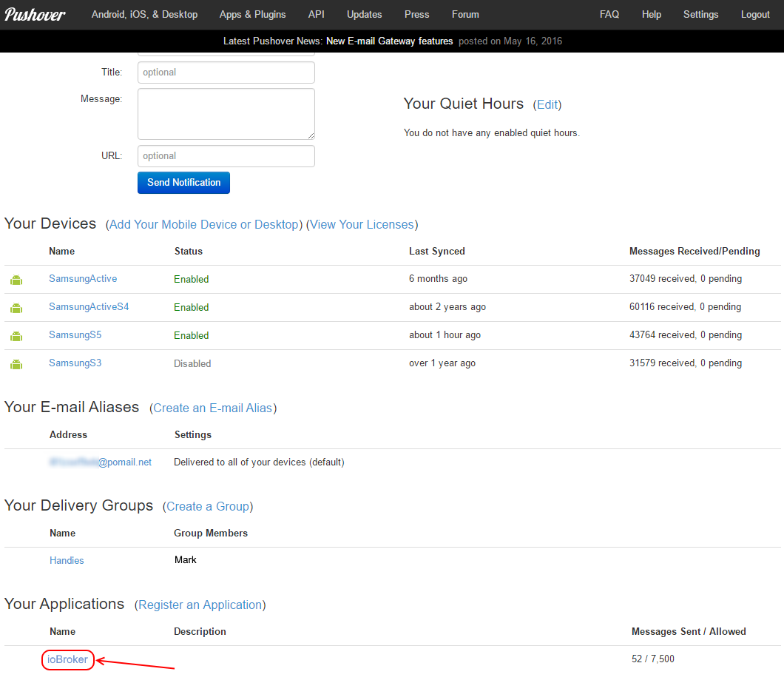Click Android icon beside SamsungS3

[16, 364]
